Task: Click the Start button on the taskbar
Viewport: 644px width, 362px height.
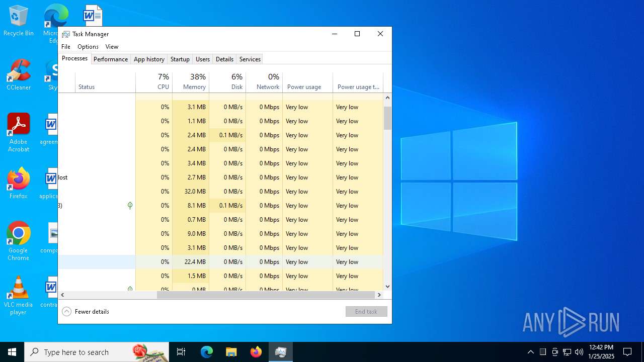Action: [12, 352]
